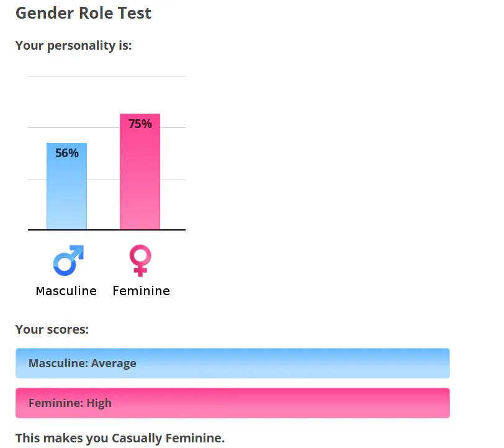Click the empty chart area above the blue bar
The height and width of the screenshot is (448, 504).
[67, 109]
